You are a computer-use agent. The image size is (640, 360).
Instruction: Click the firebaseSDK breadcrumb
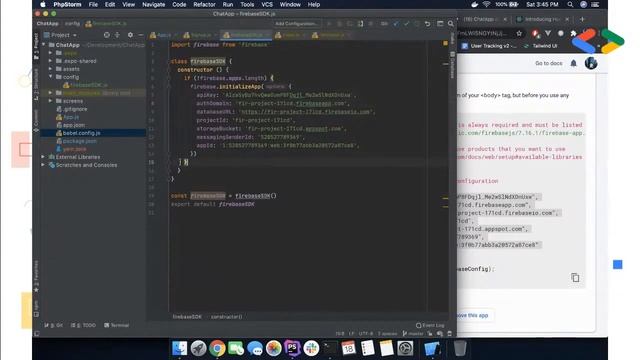(187, 317)
